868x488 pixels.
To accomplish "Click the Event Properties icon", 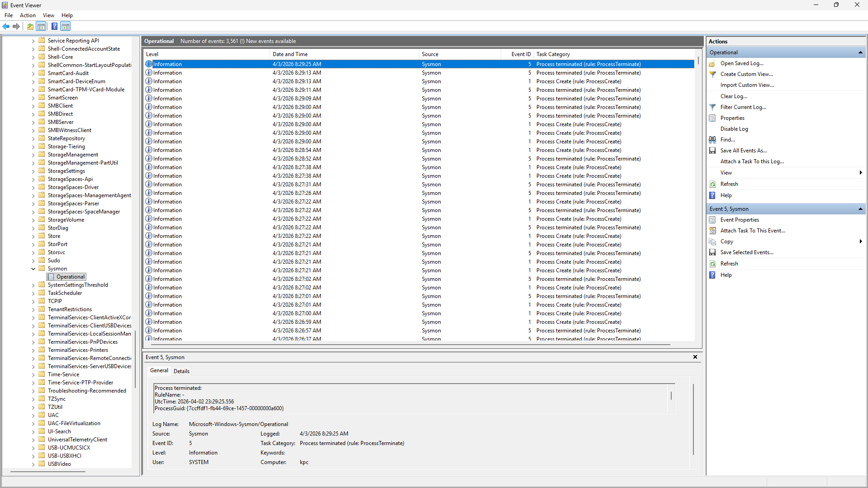I will click(712, 220).
